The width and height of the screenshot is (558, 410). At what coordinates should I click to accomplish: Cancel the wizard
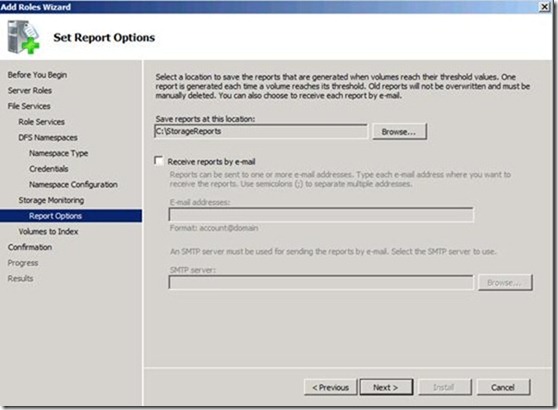pos(503,387)
